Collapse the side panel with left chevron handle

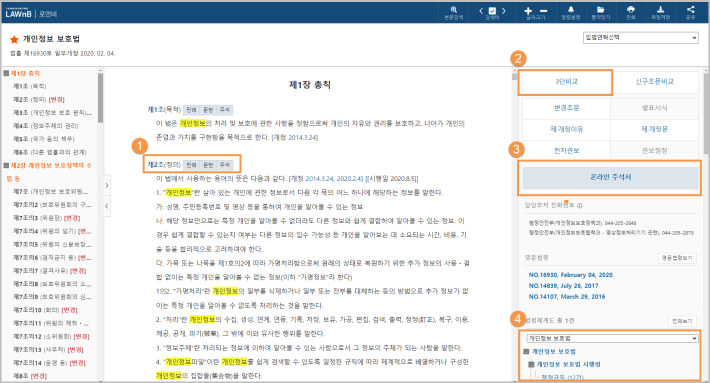point(107,206)
